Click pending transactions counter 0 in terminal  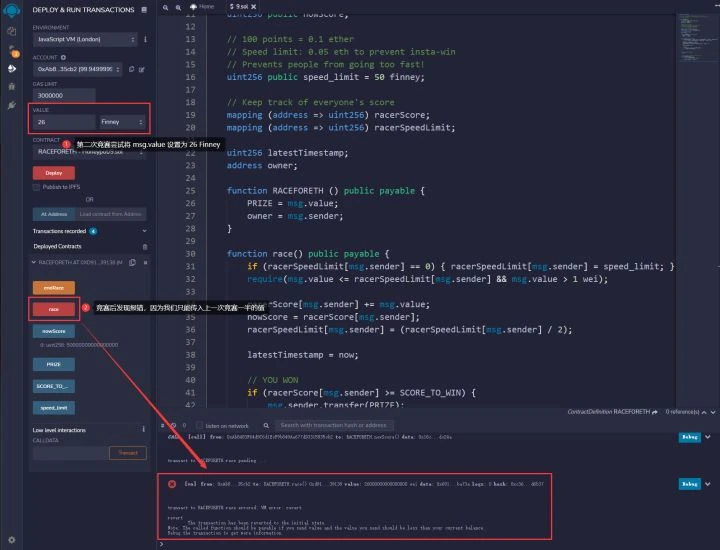(x=185, y=426)
